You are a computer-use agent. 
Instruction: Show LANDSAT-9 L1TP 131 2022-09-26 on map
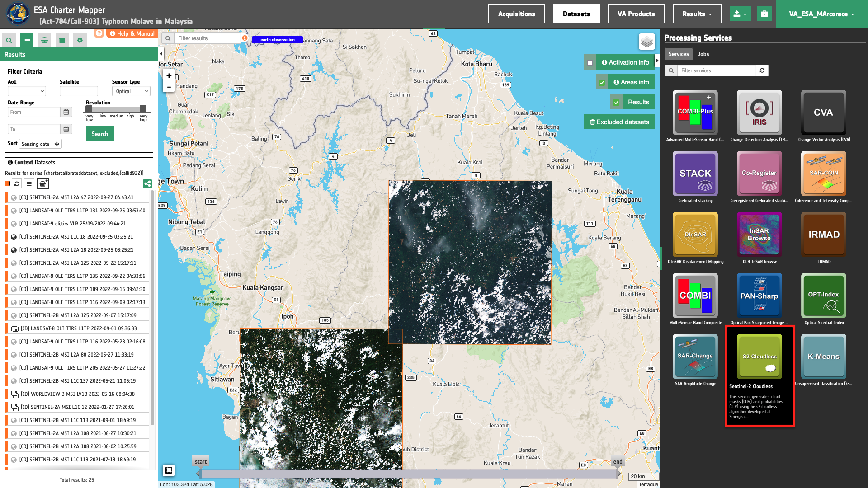coord(14,211)
